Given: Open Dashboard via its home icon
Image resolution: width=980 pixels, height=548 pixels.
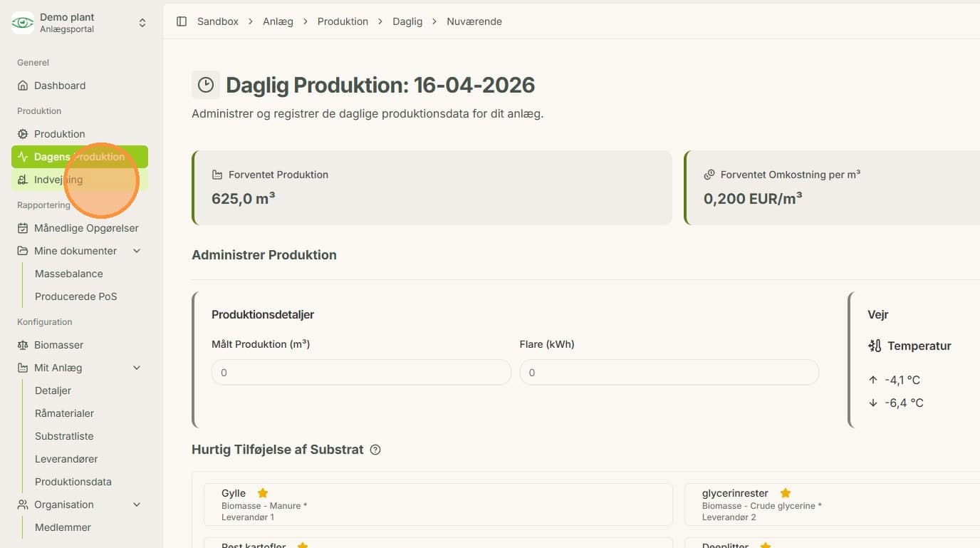Looking at the screenshot, I should coord(23,86).
